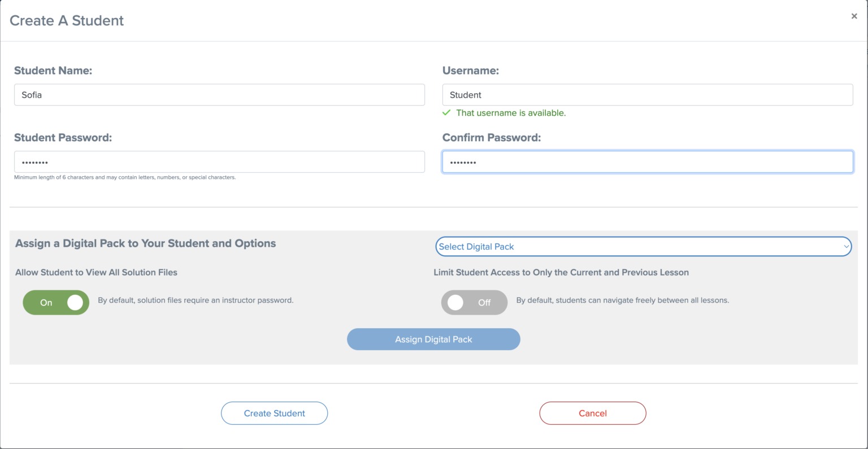This screenshot has height=449, width=868.
Task: Click the circular knob on the Off toggle
Action: tap(455, 302)
